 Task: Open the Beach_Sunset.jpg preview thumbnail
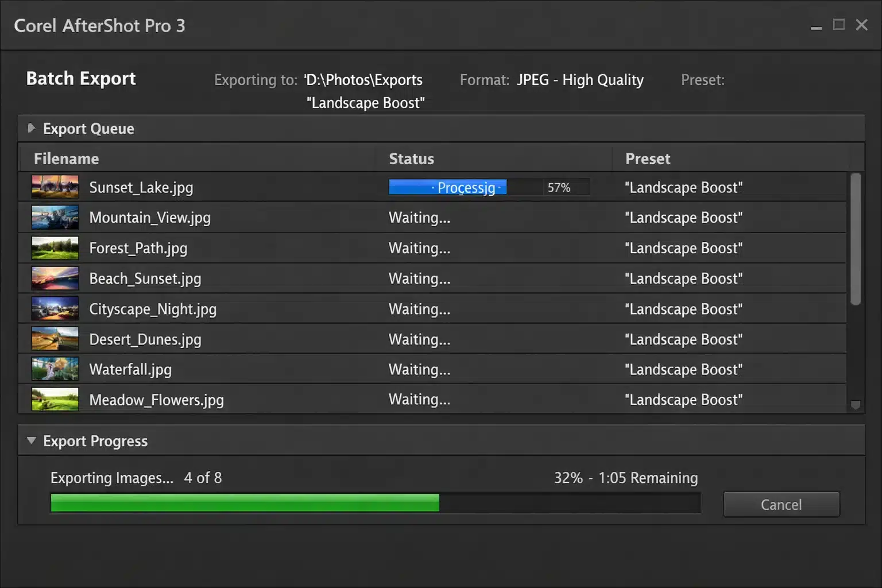click(55, 278)
